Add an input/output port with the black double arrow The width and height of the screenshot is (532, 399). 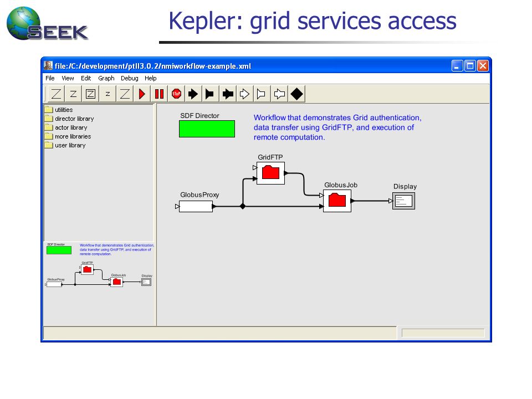(x=228, y=94)
